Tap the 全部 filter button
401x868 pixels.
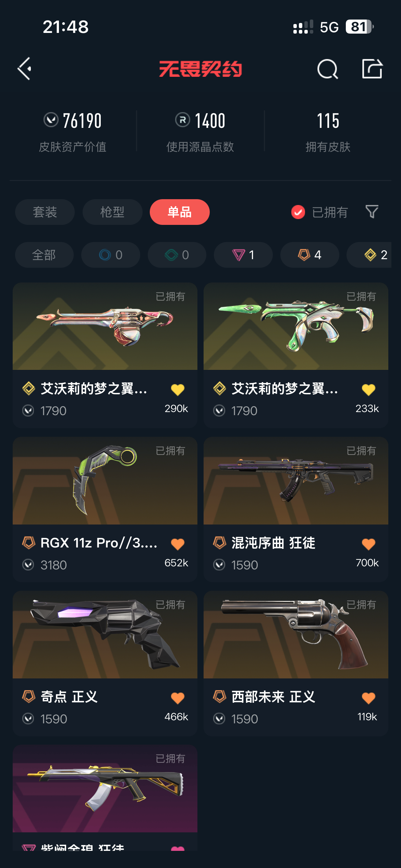(x=44, y=255)
